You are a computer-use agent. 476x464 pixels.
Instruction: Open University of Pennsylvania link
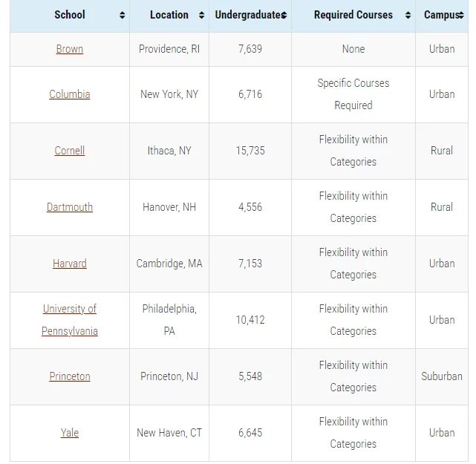click(x=70, y=320)
